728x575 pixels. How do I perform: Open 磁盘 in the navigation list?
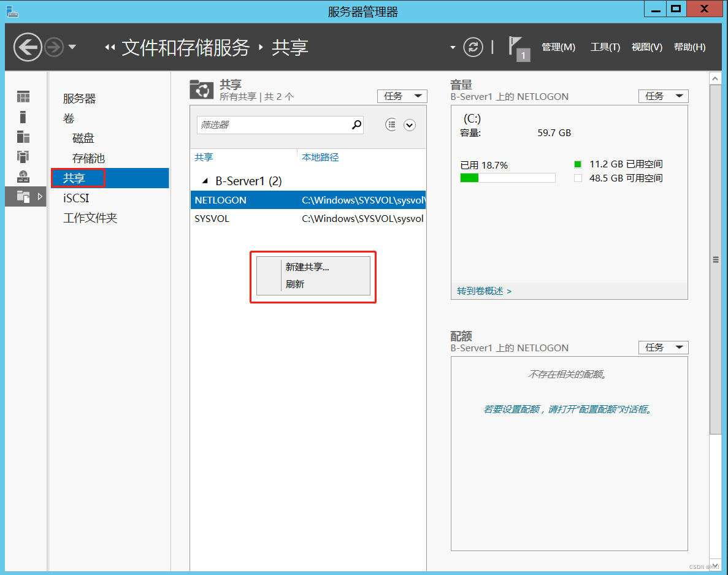pyautogui.click(x=83, y=139)
